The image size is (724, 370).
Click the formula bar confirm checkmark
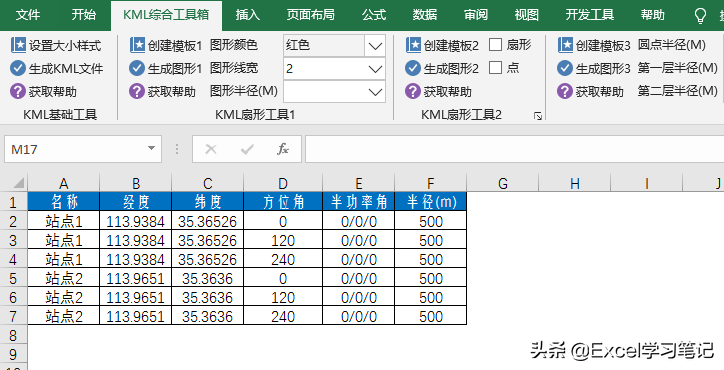pyautogui.click(x=247, y=149)
